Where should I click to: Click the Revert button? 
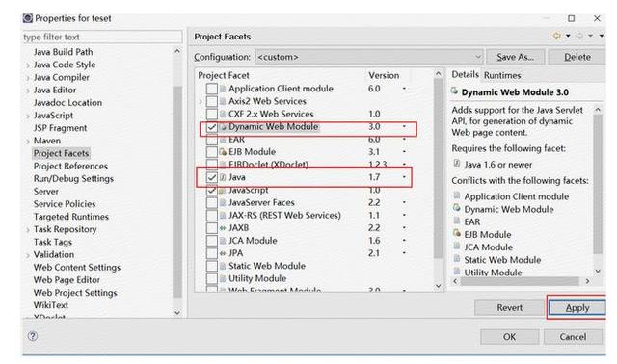click(509, 308)
